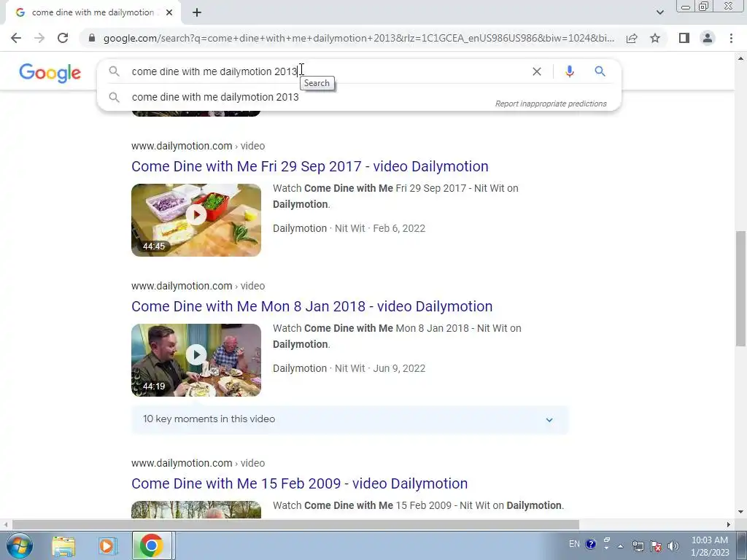Go to Google home via the Google logo
The height and width of the screenshot is (560, 747).
point(50,73)
